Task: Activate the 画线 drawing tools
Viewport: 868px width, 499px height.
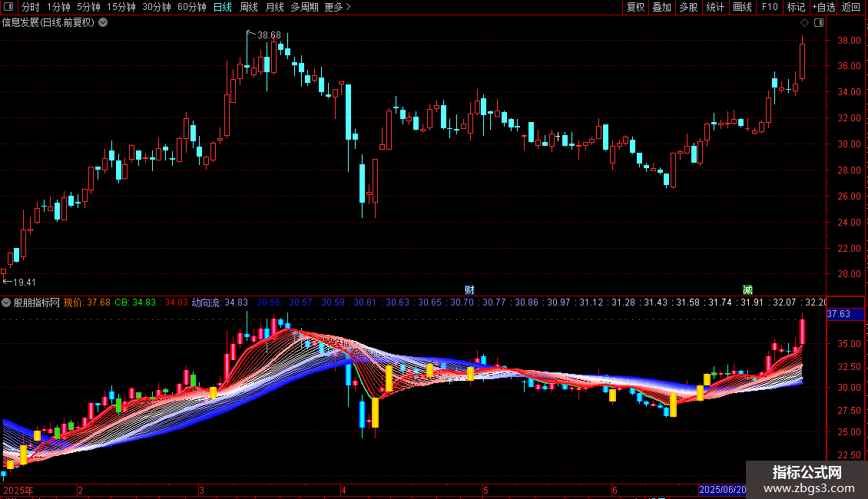Action: coord(742,7)
